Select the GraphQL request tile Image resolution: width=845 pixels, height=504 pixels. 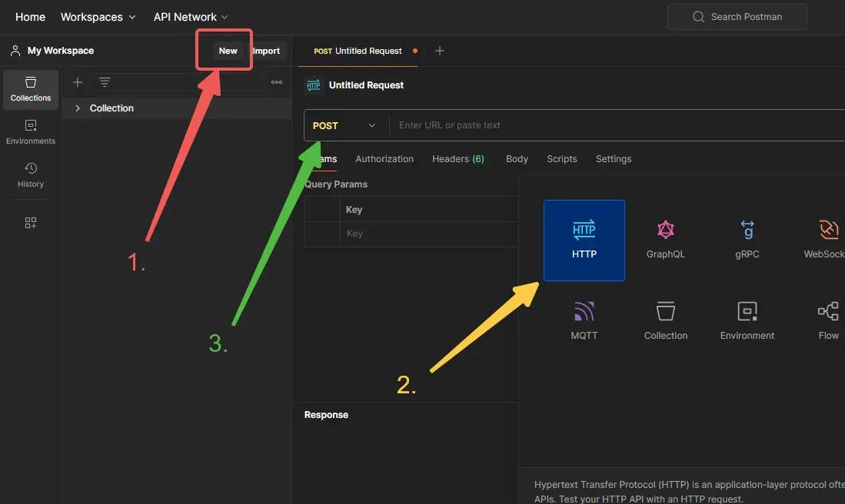[666, 240]
